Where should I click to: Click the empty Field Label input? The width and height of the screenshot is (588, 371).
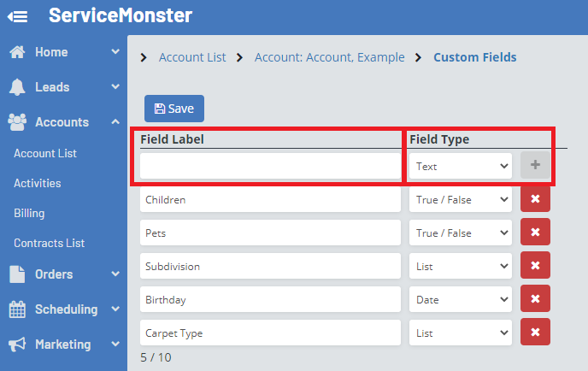tap(270, 166)
